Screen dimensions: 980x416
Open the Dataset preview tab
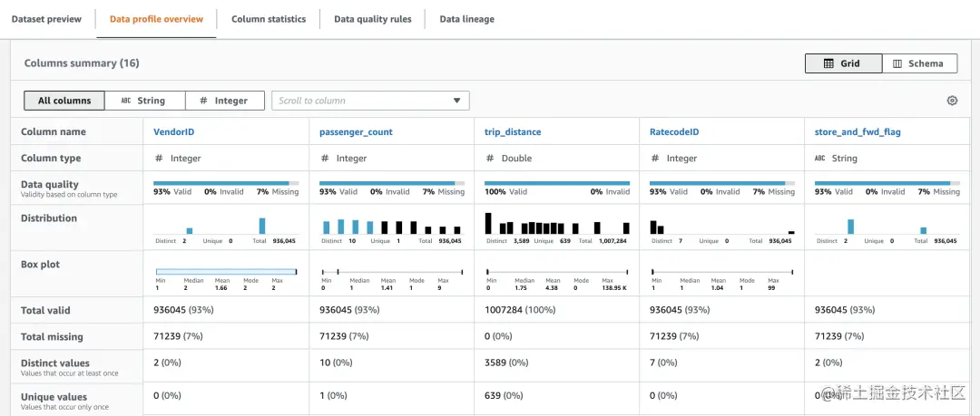pyautogui.click(x=46, y=19)
